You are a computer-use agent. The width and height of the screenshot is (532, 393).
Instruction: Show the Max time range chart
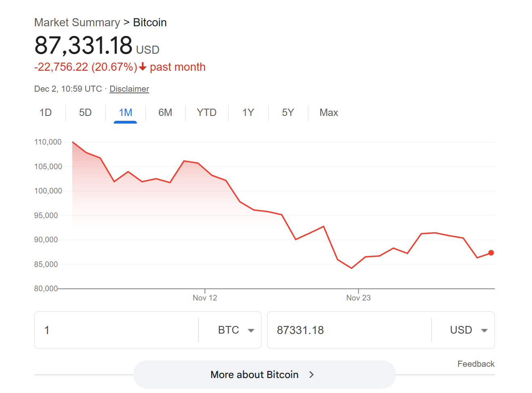coord(329,113)
